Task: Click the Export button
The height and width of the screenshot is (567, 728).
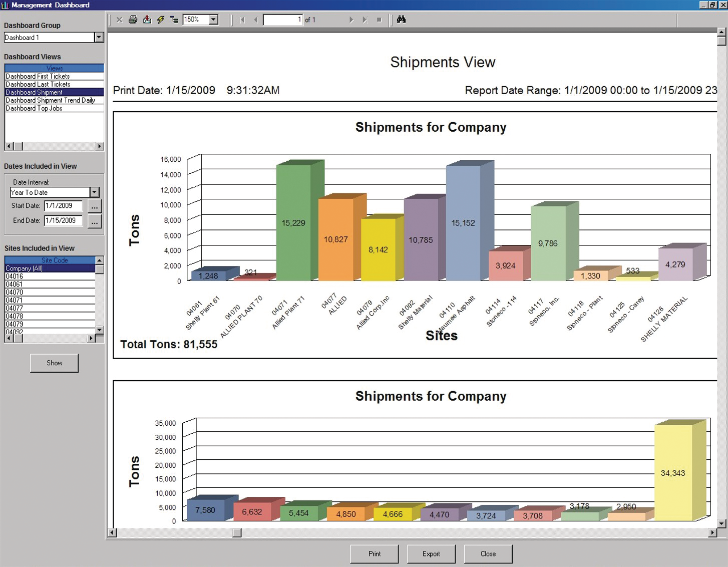Action: point(431,554)
